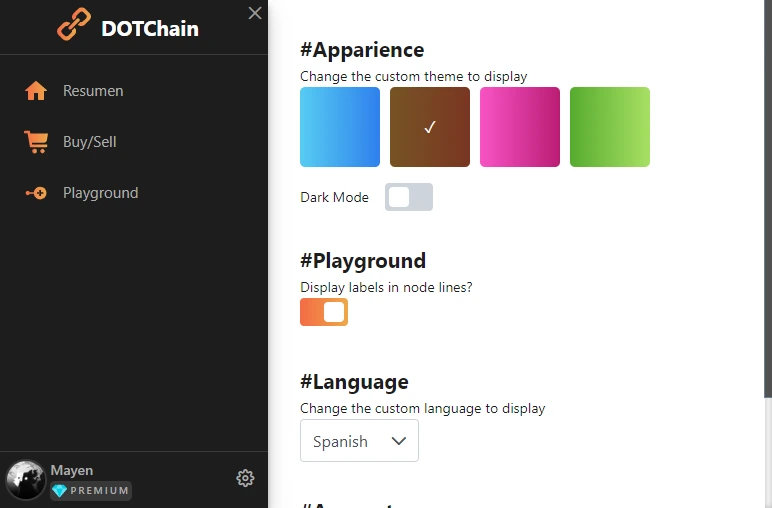Turn off display labels in node lines
This screenshot has width=772, height=508.
pos(324,312)
